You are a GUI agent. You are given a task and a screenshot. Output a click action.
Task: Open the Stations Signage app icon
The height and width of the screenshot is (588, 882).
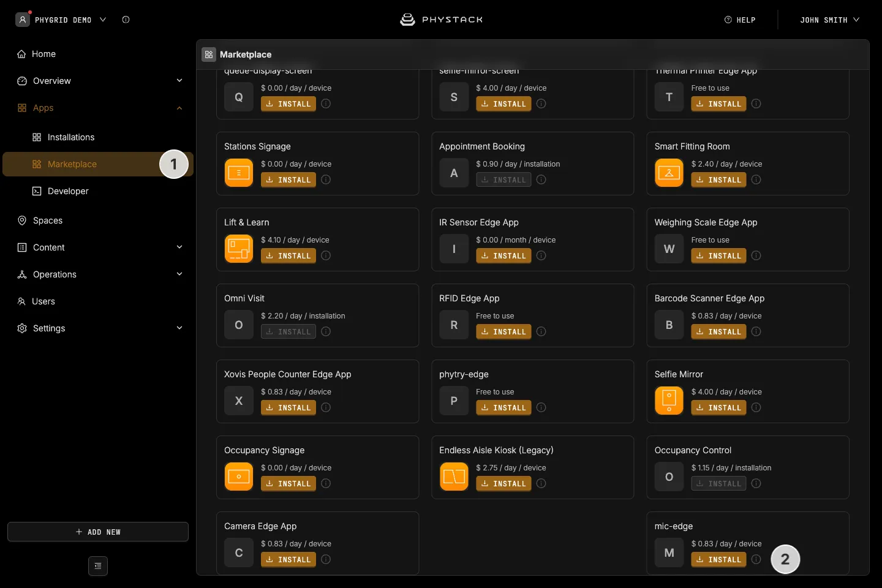(x=239, y=173)
